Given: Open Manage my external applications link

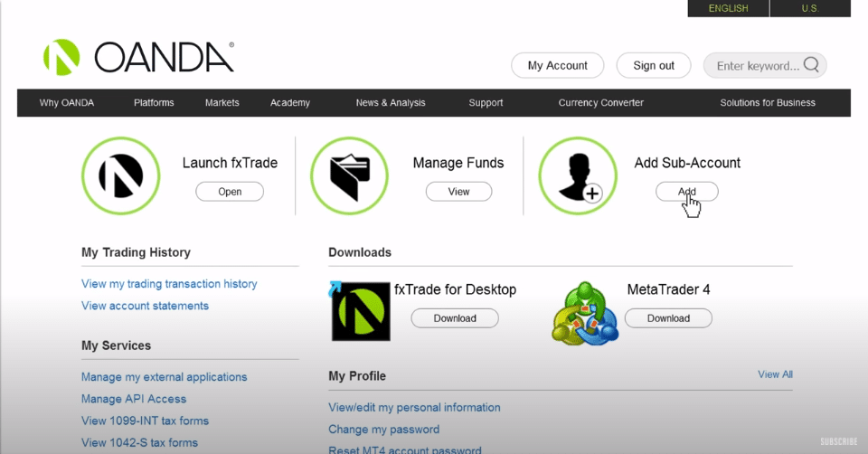Looking at the screenshot, I should tap(164, 377).
